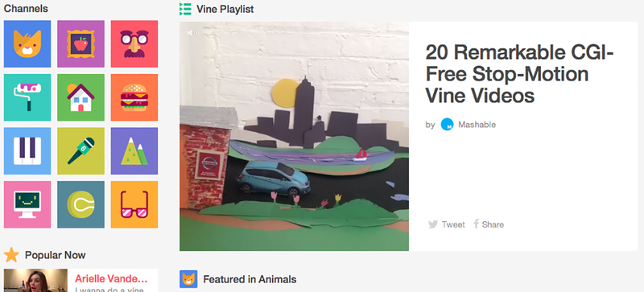
Task: Open the Sports channel tennis ball icon
Action: coord(81,204)
